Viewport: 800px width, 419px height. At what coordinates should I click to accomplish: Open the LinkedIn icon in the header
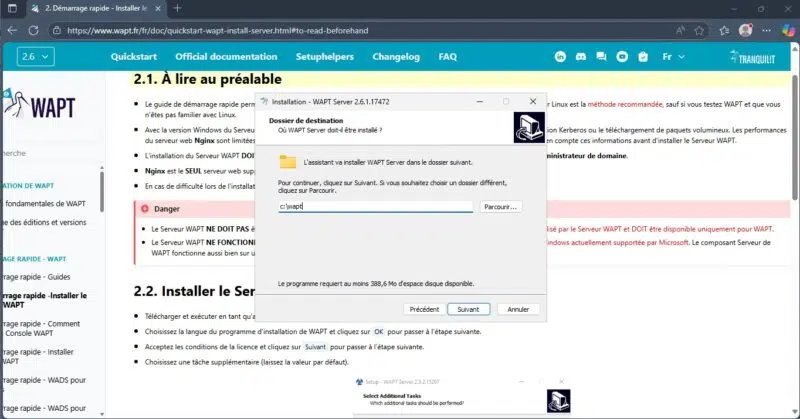point(560,57)
